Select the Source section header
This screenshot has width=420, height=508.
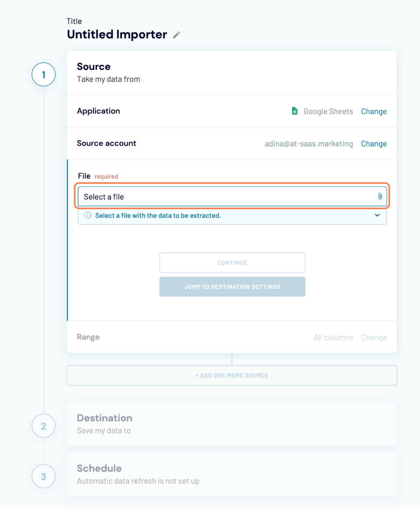[x=94, y=67]
